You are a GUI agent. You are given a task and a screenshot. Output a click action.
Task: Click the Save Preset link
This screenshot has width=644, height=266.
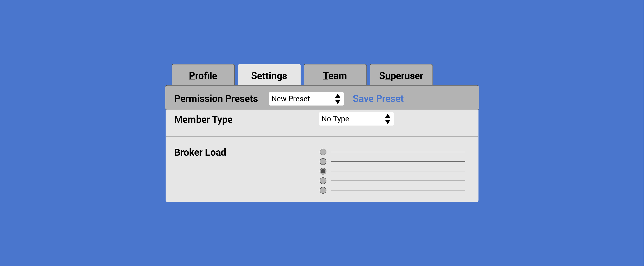pos(378,99)
